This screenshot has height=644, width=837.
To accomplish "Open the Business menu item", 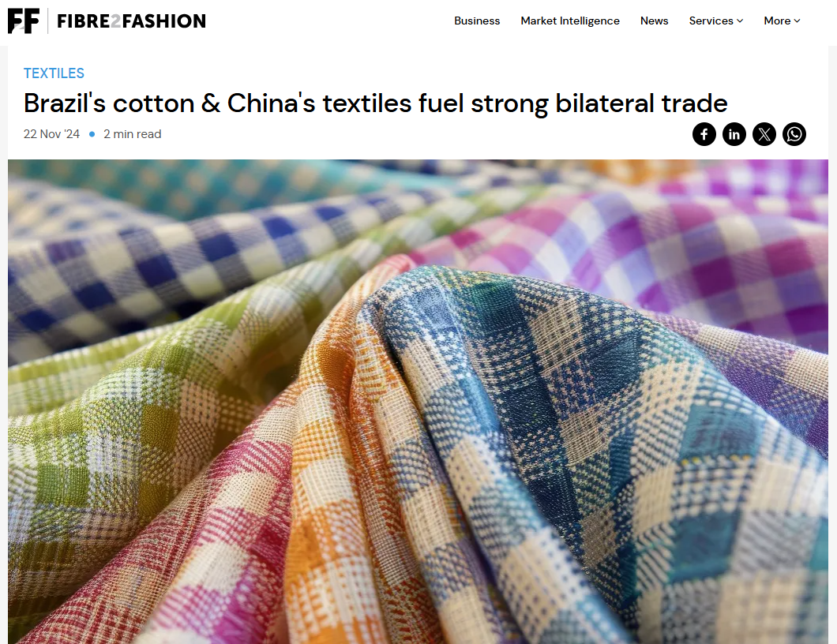I will pyautogui.click(x=477, y=21).
